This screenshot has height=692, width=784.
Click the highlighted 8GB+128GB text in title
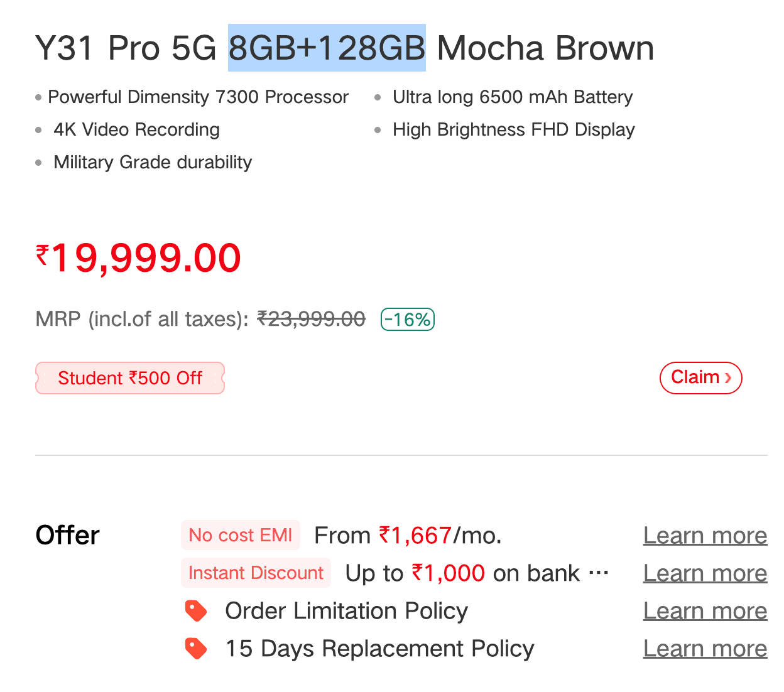327,48
